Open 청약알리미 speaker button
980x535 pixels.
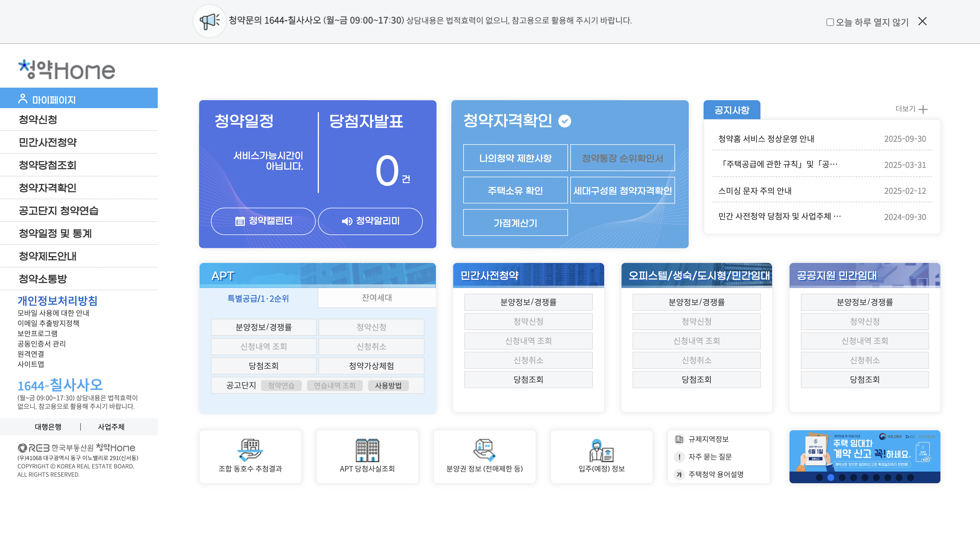pos(370,221)
